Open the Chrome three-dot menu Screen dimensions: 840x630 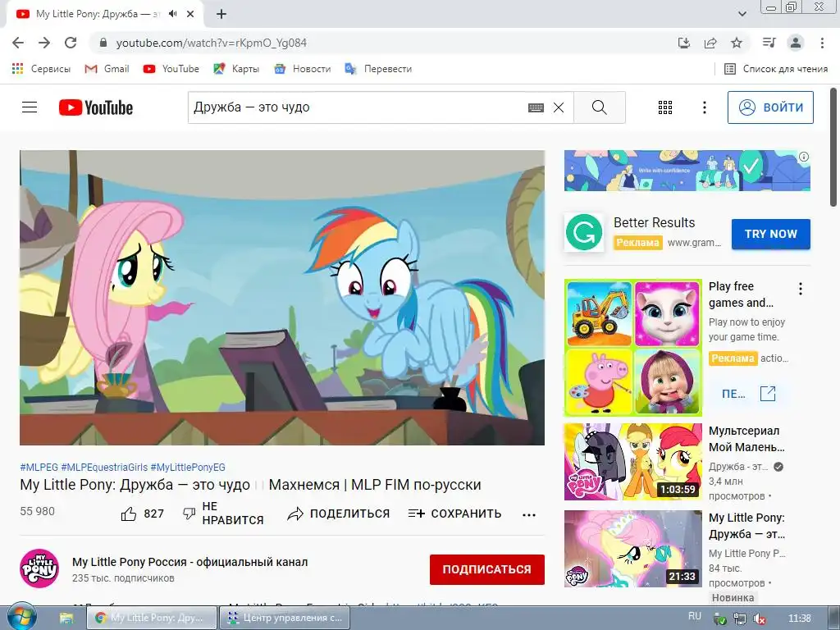(x=822, y=43)
